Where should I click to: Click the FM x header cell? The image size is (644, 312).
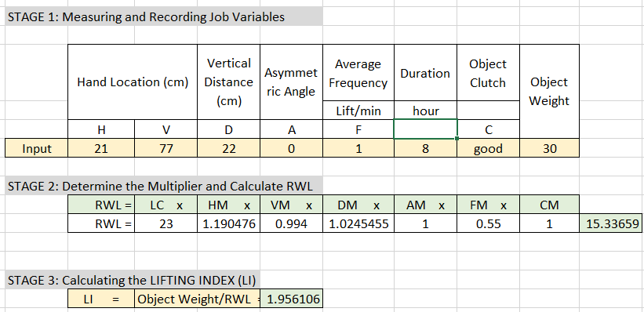point(488,205)
